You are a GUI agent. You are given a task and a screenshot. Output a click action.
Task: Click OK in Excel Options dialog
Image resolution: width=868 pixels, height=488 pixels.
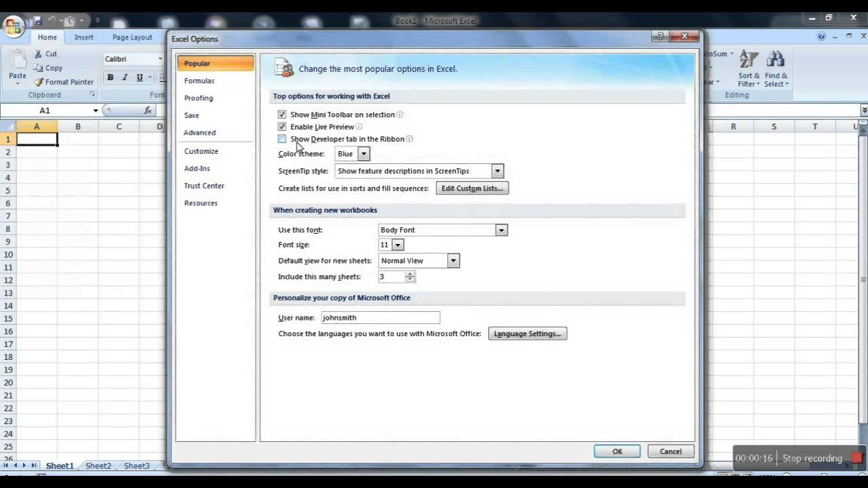(617, 451)
